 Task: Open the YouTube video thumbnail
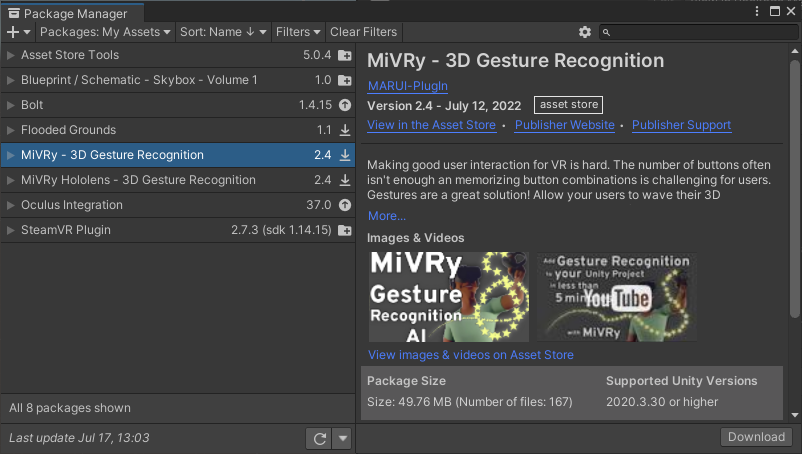(x=616, y=297)
